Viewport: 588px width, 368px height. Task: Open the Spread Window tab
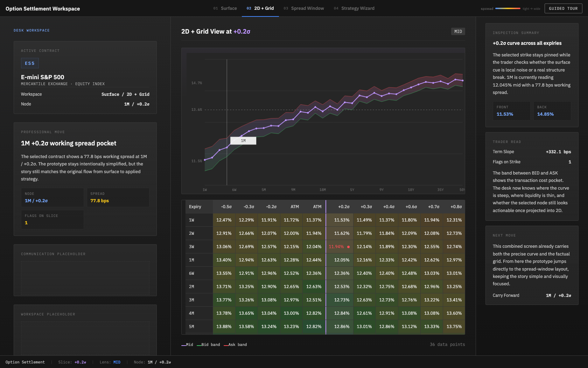(x=304, y=8)
